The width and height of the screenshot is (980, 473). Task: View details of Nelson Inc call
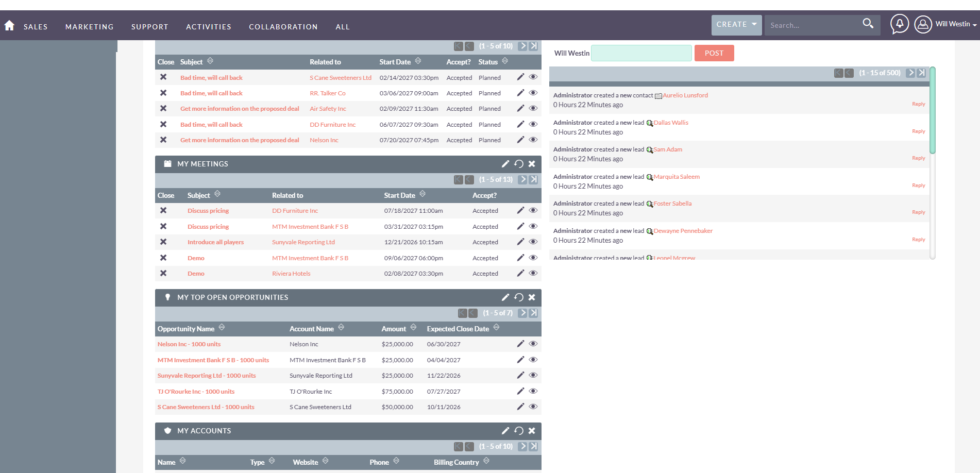pos(533,140)
